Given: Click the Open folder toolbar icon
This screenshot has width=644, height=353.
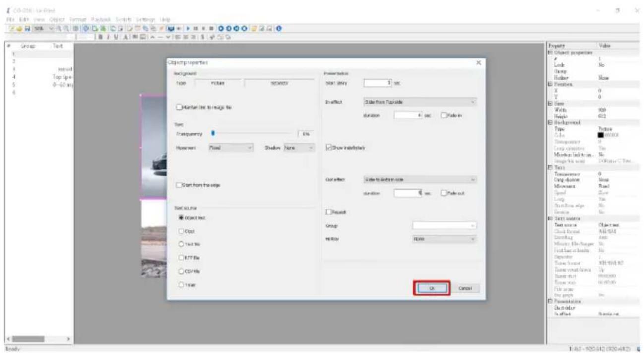Looking at the screenshot, I should pos(19,29).
